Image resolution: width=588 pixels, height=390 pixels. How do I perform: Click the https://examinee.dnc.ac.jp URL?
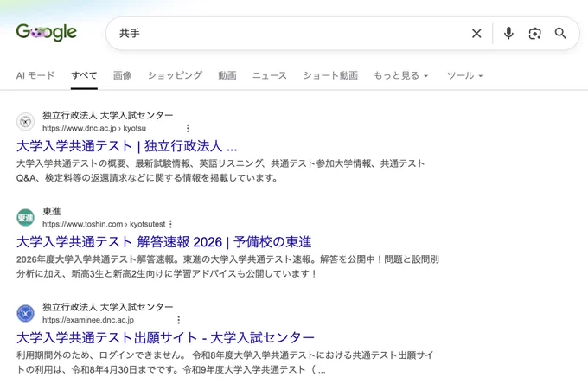(x=88, y=320)
